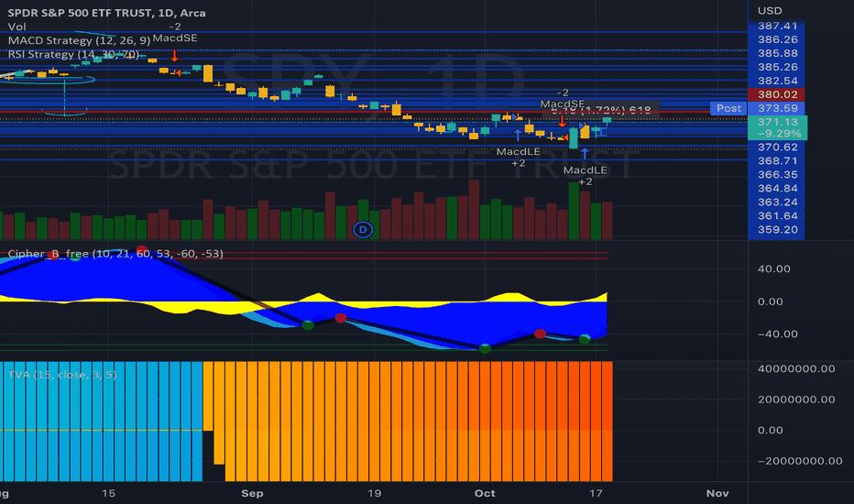Click the 40.00 Cipher scale value
The image size is (854, 504).
coord(773,268)
